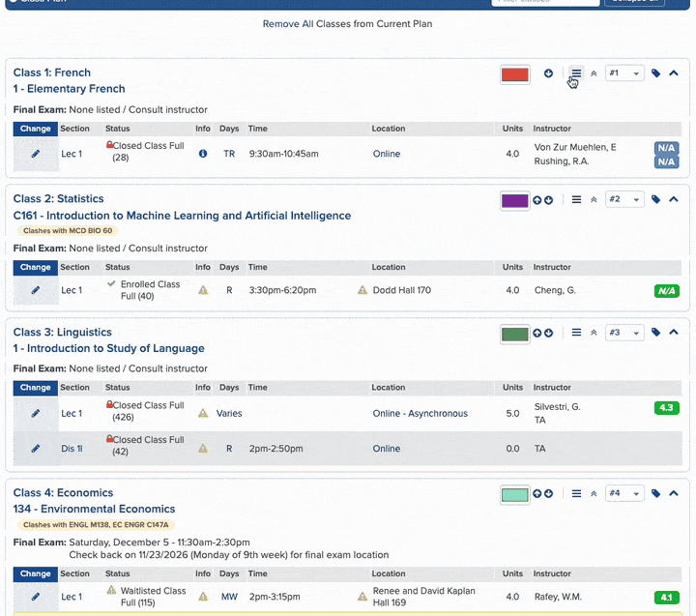Image resolution: width=696 pixels, height=616 pixels.
Task: Click warning icon beside Renee and David Kaplan Hall
Action: coord(362,597)
